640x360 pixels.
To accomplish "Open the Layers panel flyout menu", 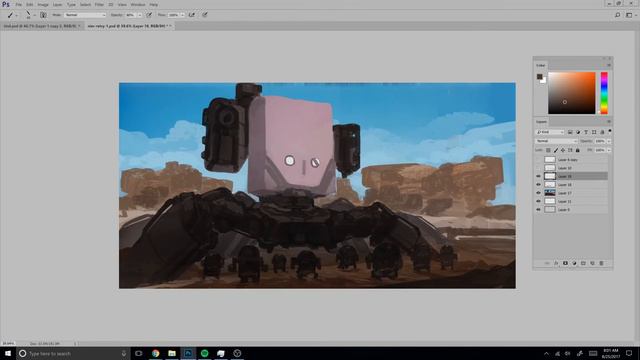I will 609,122.
